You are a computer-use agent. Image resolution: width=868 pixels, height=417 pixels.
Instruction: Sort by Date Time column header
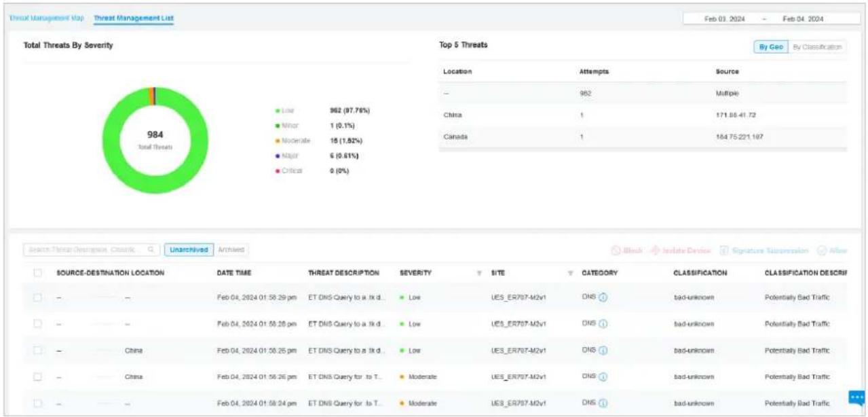point(234,273)
